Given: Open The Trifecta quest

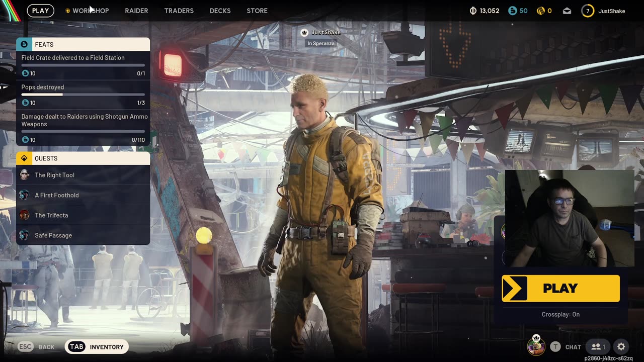Looking at the screenshot, I should [83, 215].
